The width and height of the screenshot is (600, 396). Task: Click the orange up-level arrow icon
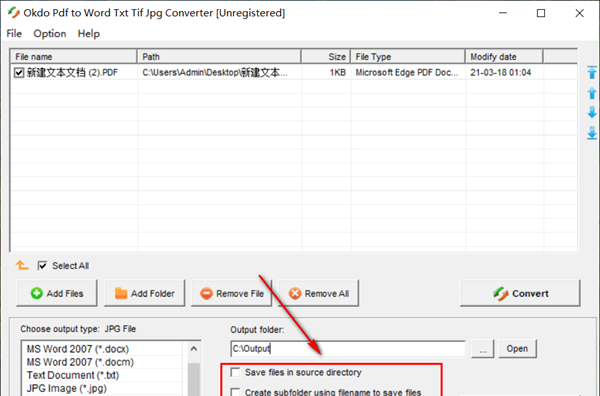pos(22,265)
